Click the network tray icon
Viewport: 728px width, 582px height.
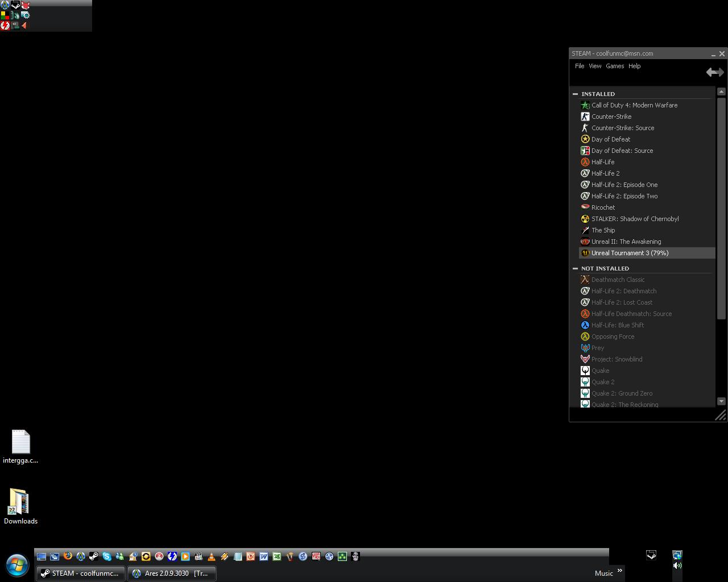[x=677, y=555]
